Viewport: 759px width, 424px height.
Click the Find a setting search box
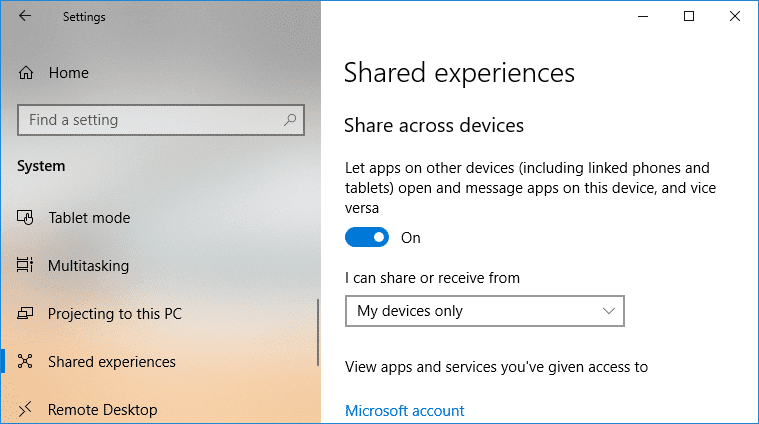(x=150, y=120)
